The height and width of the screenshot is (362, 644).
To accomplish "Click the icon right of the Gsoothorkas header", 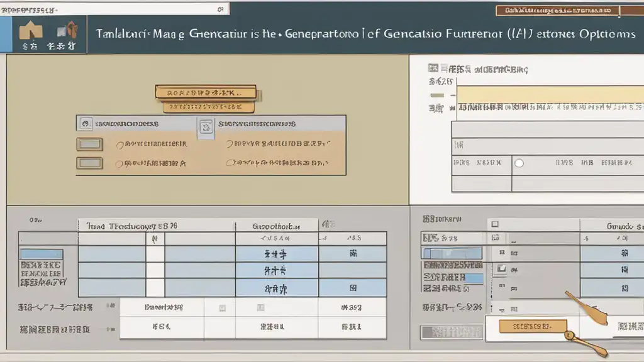I will [x=326, y=224].
